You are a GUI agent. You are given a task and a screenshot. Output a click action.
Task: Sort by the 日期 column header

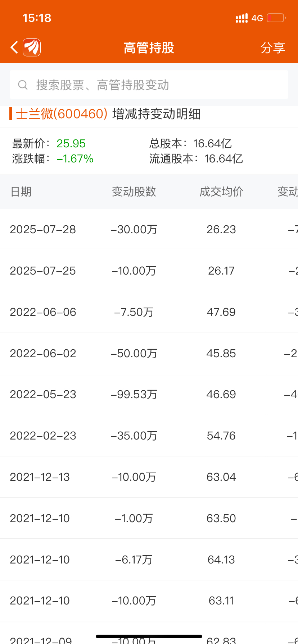[x=21, y=192]
